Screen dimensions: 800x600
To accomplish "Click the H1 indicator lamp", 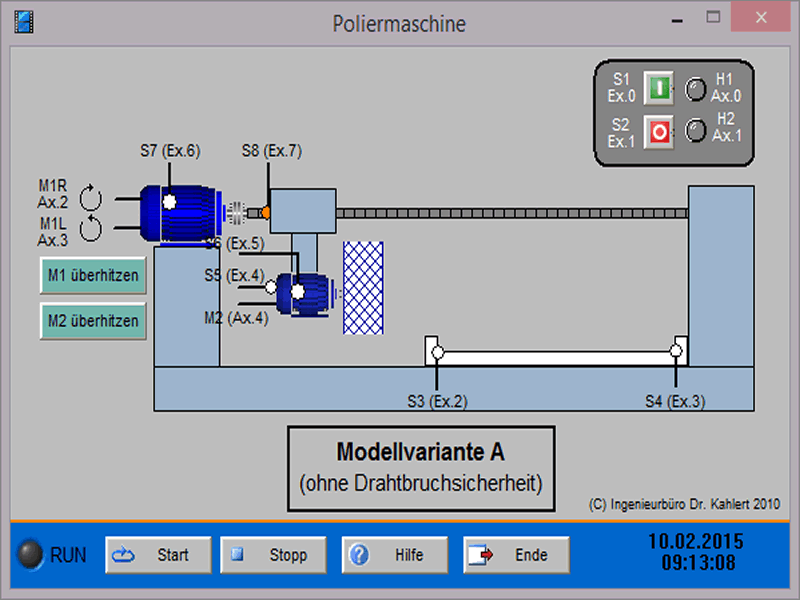I will (695, 90).
